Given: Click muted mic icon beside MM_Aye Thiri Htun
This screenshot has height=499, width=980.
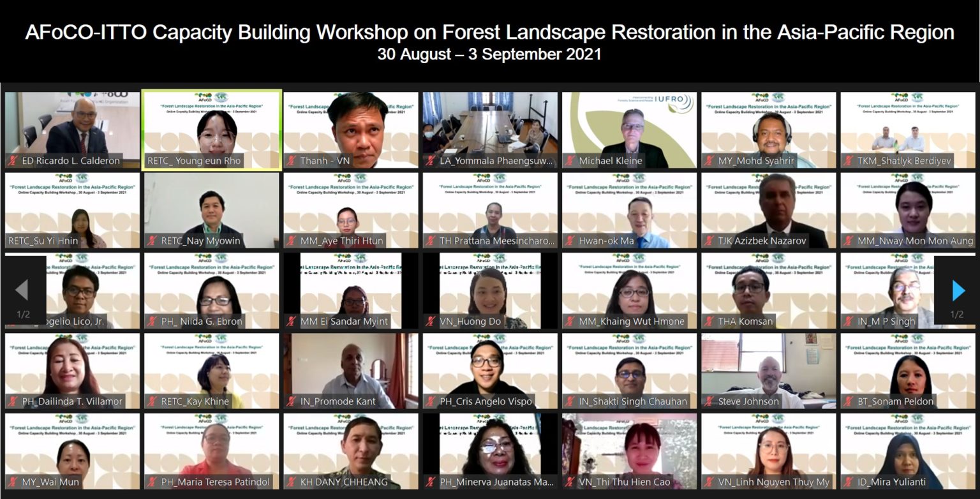Looking at the screenshot, I should click(291, 241).
